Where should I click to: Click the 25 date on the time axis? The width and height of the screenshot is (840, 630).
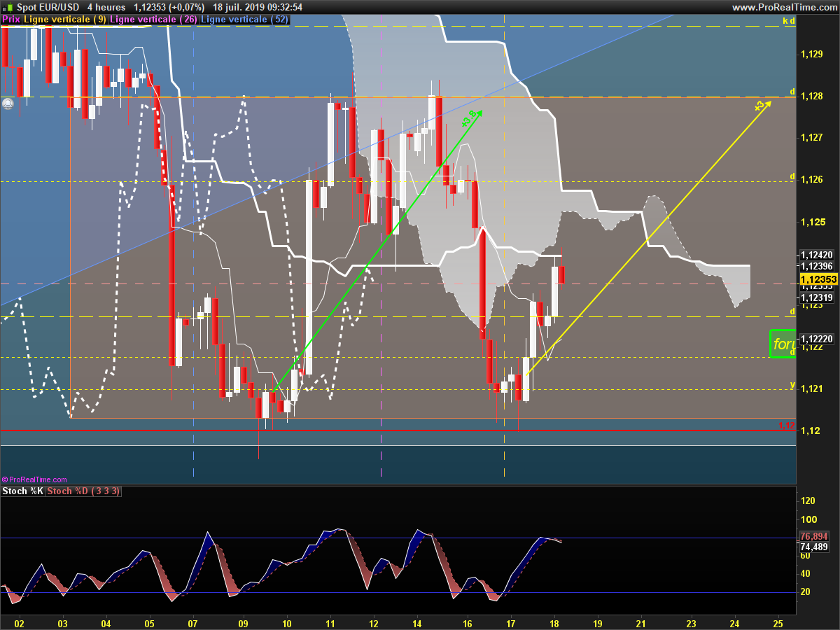778,623
